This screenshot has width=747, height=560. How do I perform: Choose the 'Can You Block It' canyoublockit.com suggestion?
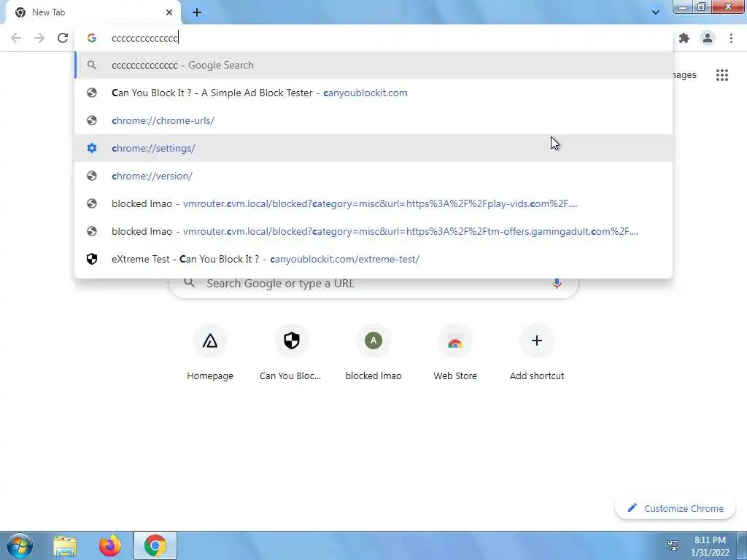(373, 93)
